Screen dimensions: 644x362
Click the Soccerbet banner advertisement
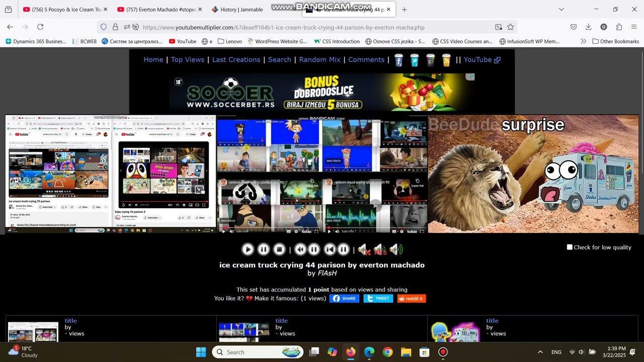323,93
